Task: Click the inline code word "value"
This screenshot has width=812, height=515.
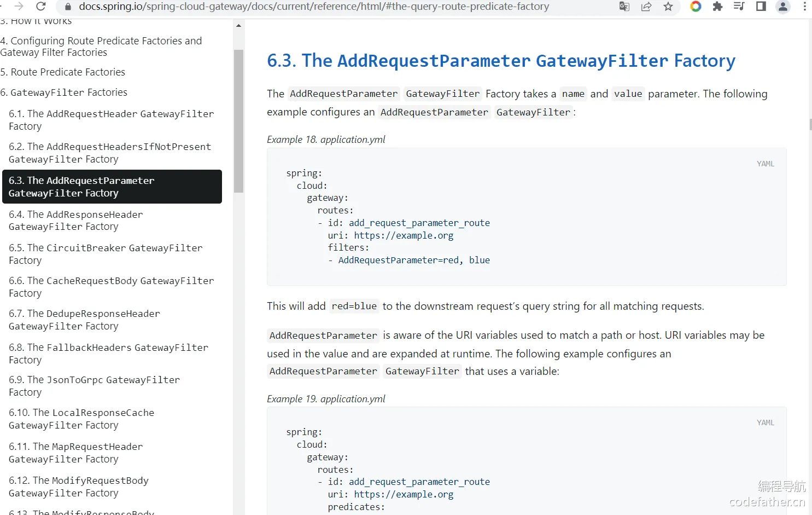Action: pyautogui.click(x=628, y=94)
